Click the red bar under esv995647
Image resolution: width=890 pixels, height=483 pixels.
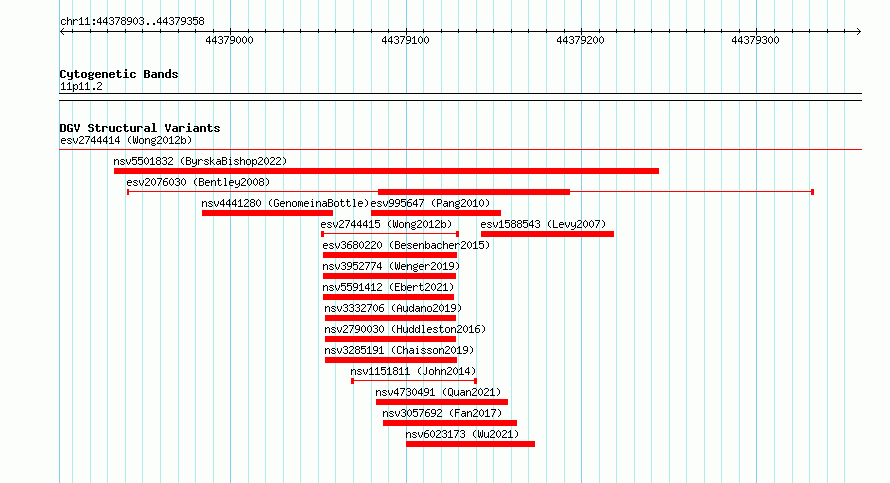[x=436, y=213]
